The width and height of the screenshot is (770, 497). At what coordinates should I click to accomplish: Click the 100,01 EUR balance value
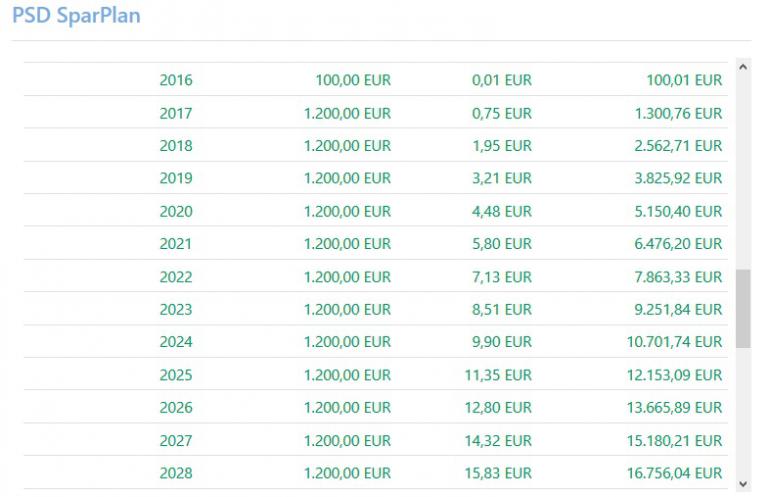coord(684,80)
